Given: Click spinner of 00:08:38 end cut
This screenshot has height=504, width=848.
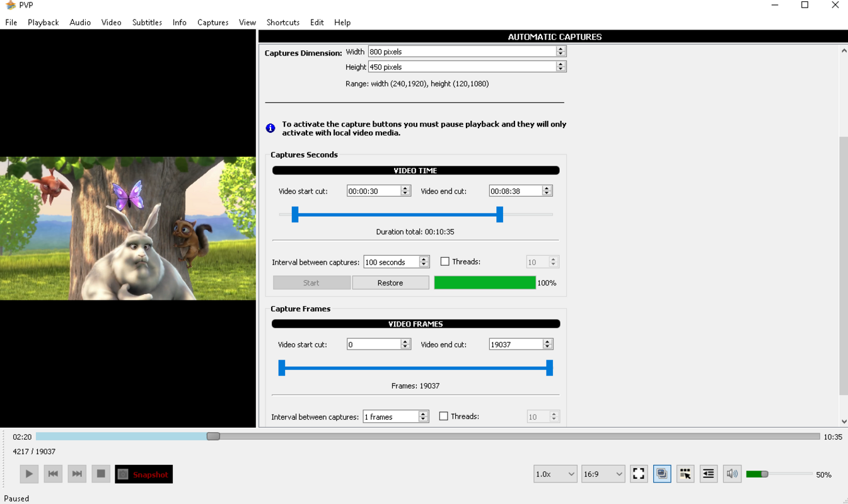Looking at the screenshot, I should coord(547,191).
